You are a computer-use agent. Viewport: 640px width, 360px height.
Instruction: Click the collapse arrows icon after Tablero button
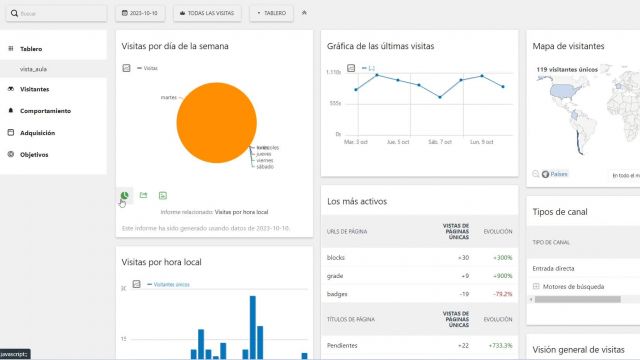(304, 13)
